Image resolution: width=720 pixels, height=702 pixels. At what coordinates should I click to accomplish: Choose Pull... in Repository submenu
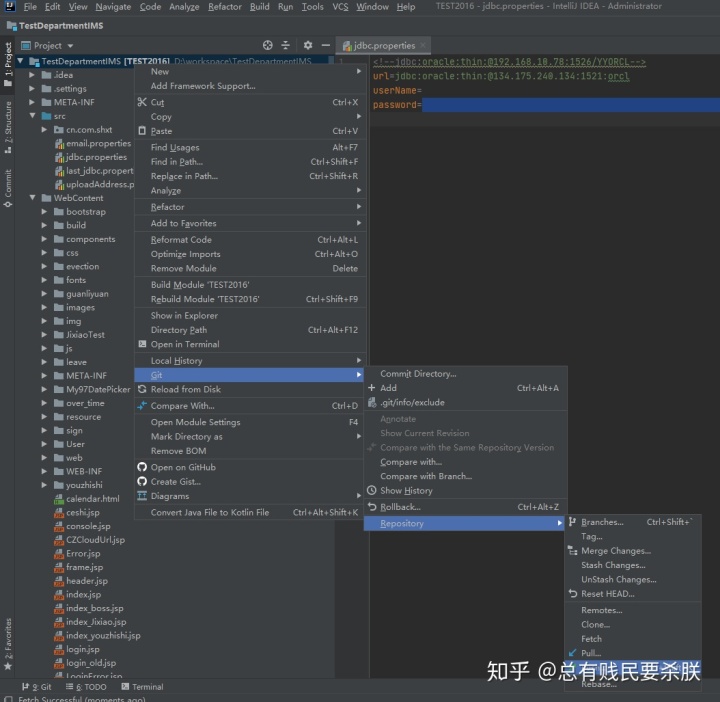(x=633, y=653)
